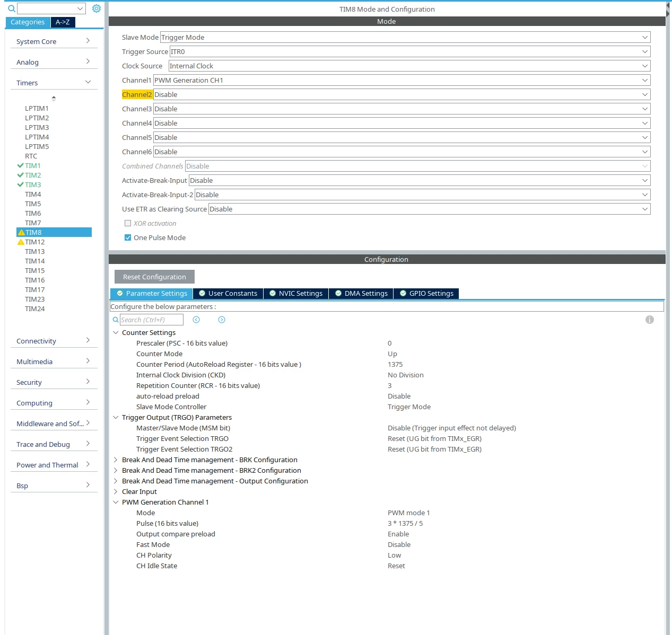Click the Counter Period value 1375

(x=395, y=364)
